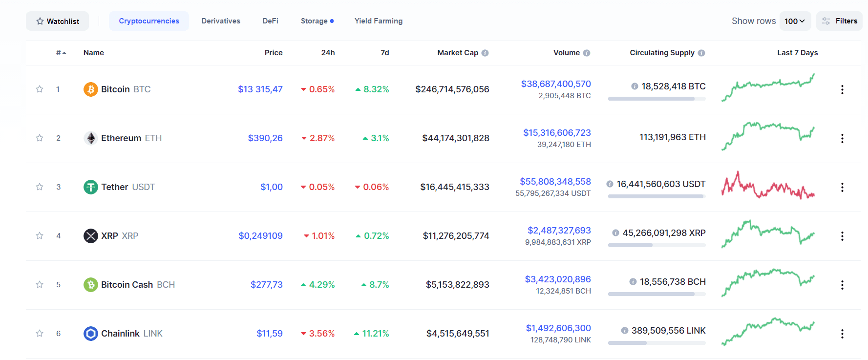This screenshot has height=360, width=868.
Task: Click Bitcoin Cash 24h change 4.29%
Action: pyautogui.click(x=318, y=285)
